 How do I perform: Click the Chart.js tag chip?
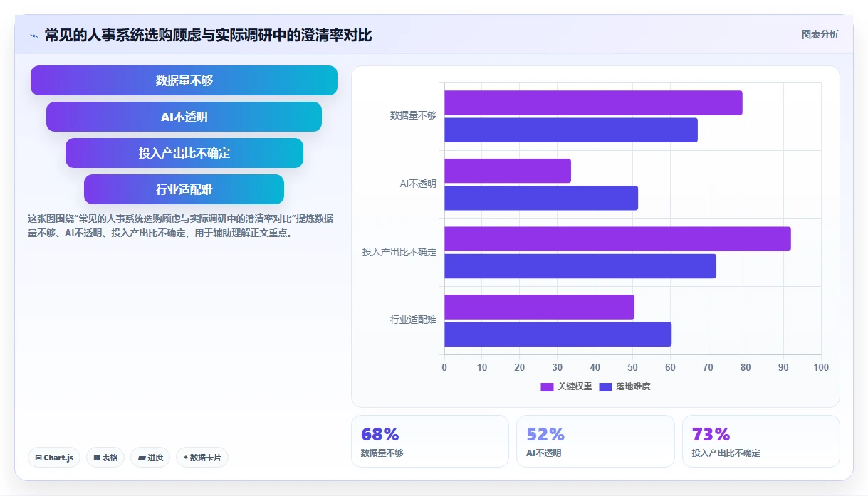tap(54, 458)
